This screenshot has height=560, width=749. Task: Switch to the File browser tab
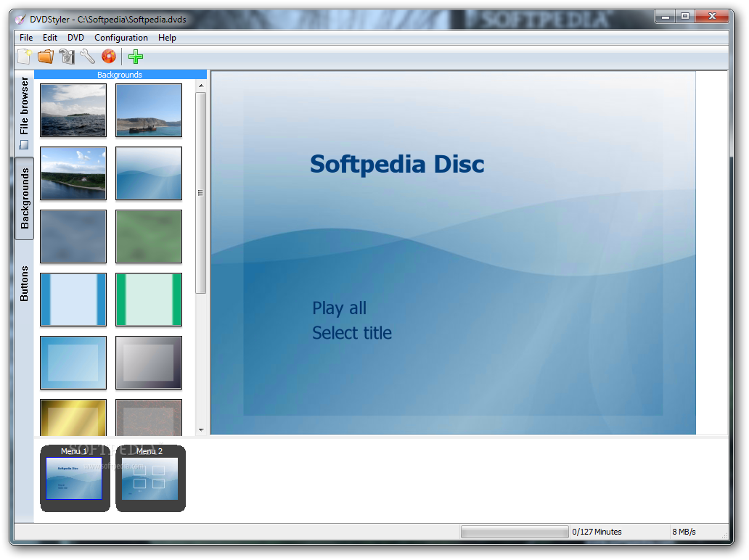pos(24,112)
